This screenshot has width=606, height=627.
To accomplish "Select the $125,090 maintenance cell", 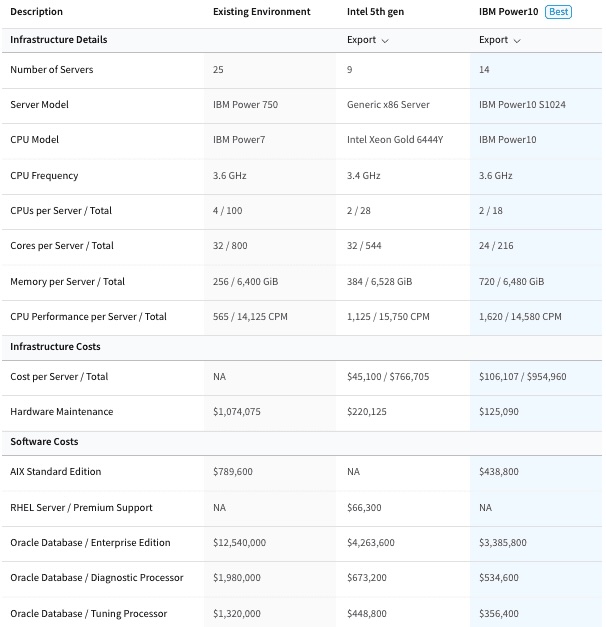I will 498,411.
